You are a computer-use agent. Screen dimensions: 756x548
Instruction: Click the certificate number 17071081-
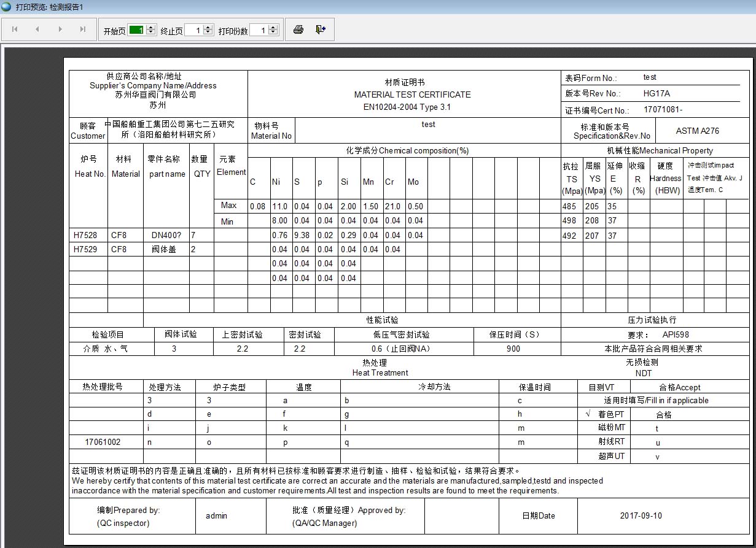(x=663, y=110)
